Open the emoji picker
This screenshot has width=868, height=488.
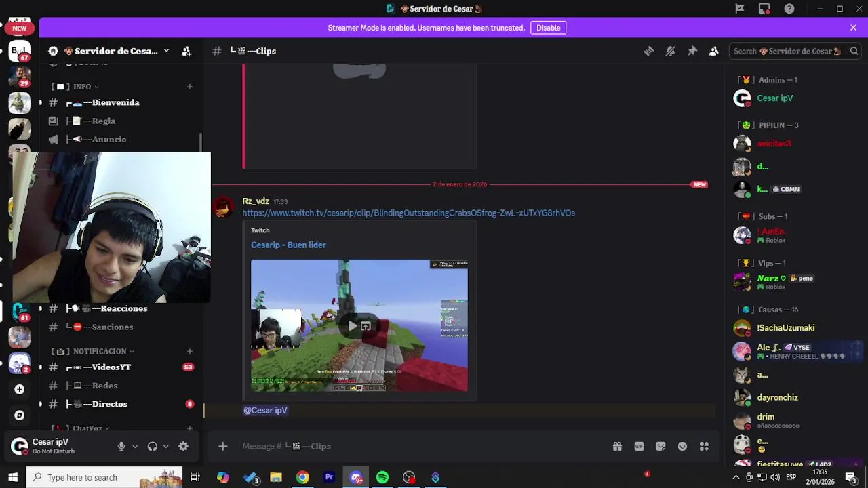coord(682,446)
